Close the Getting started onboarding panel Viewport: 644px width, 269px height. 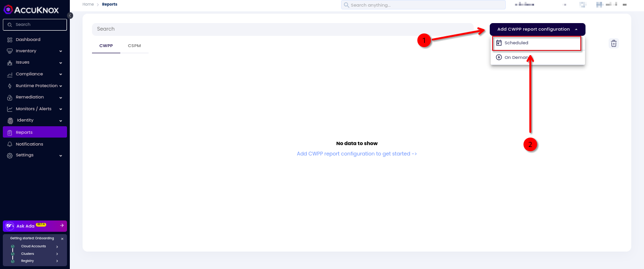[x=62, y=239]
